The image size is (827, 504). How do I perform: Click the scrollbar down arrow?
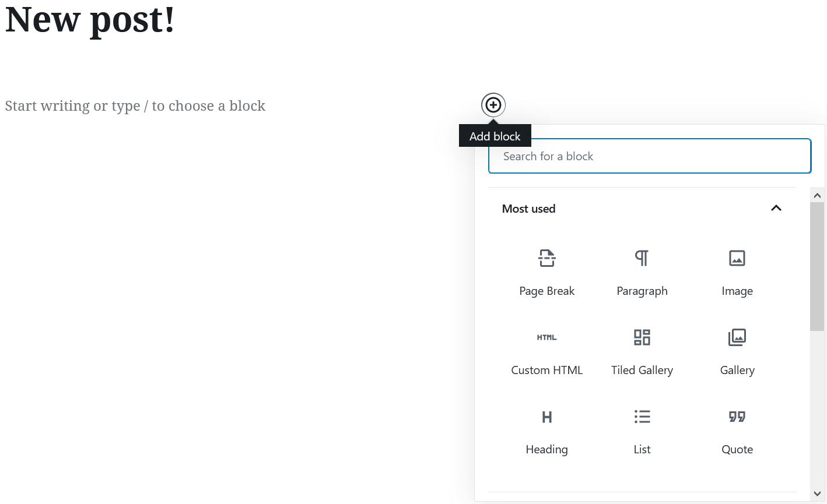817,494
